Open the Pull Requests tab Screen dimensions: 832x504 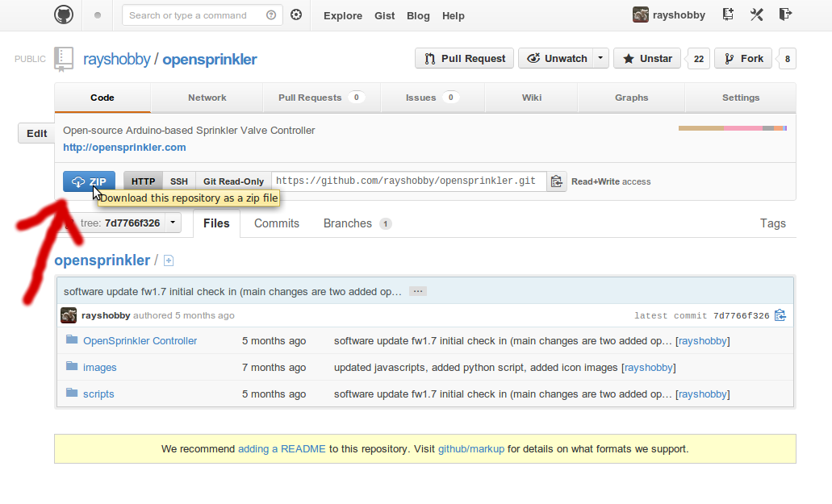(321, 98)
